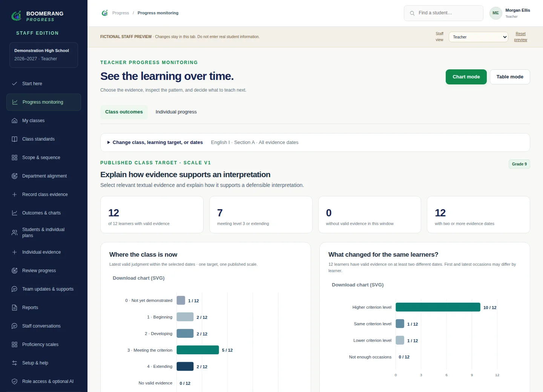The width and height of the screenshot is (543, 392).
Task: Switch to Chart mode
Action: point(466,77)
